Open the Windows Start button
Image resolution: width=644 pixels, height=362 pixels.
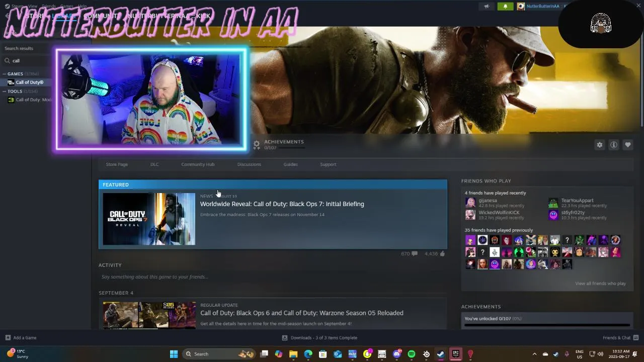click(174, 354)
